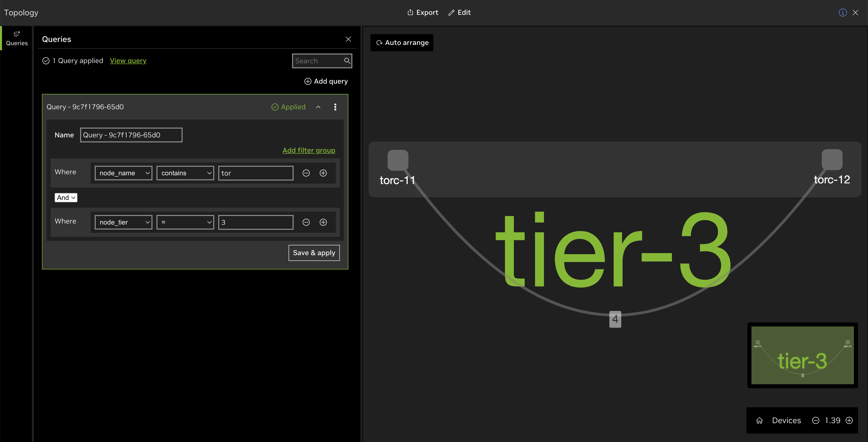The image size is (868, 442).
Task: Open the node_name field dropdown
Action: click(123, 173)
